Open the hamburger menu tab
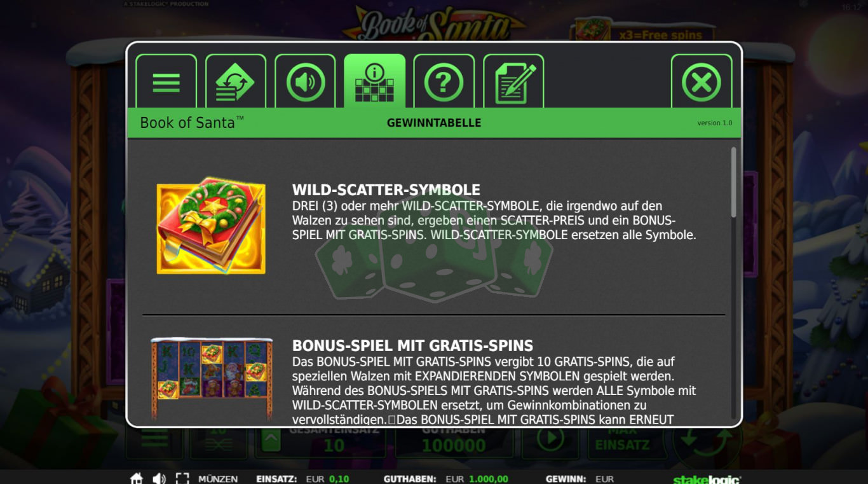Screen dimensions: 868x484 166,81
